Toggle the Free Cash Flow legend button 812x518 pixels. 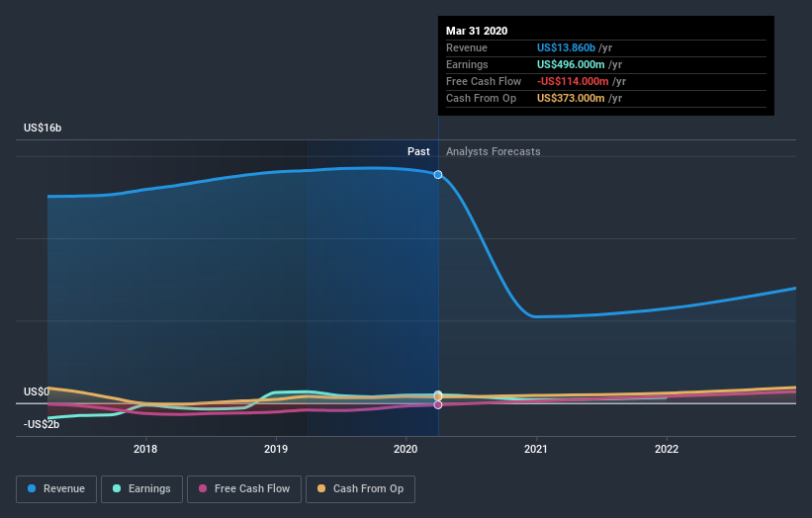coord(244,489)
